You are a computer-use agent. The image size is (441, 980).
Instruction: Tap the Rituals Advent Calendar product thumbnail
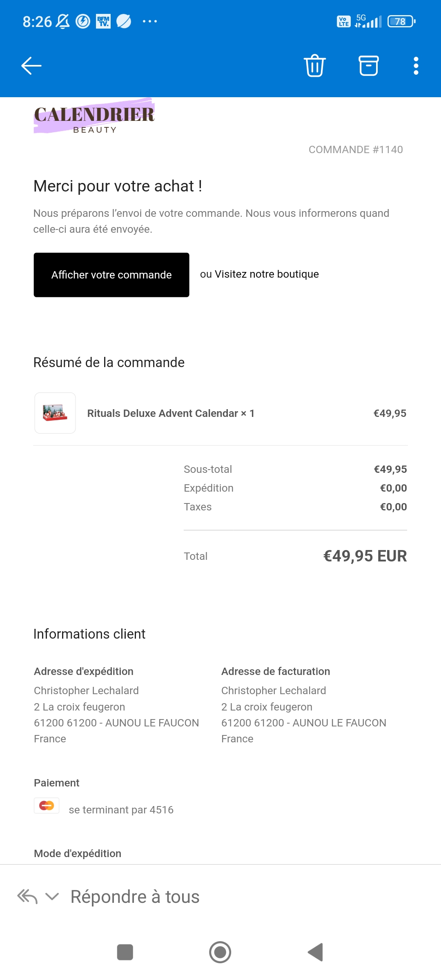pos(55,413)
